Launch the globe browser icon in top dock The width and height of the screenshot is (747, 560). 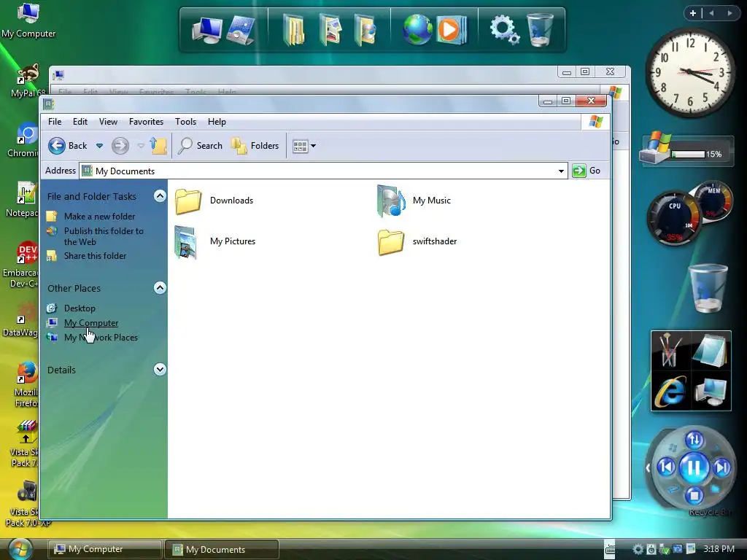point(417,29)
